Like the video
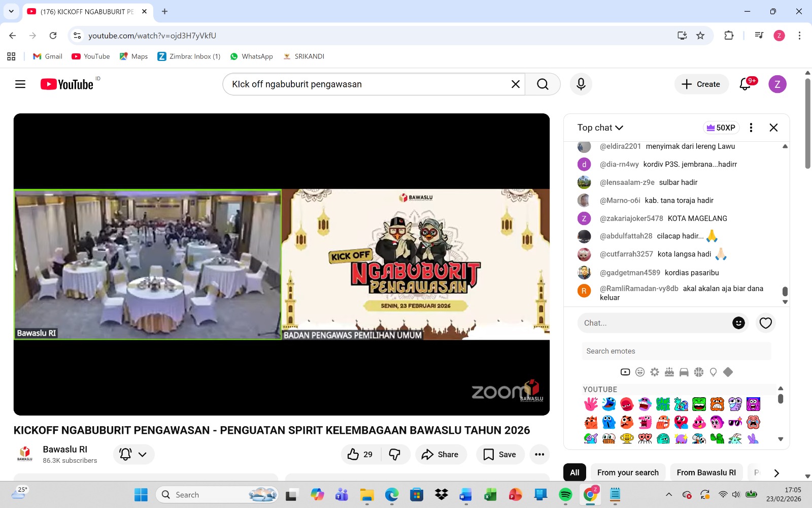The height and width of the screenshot is (508, 812). point(360,454)
